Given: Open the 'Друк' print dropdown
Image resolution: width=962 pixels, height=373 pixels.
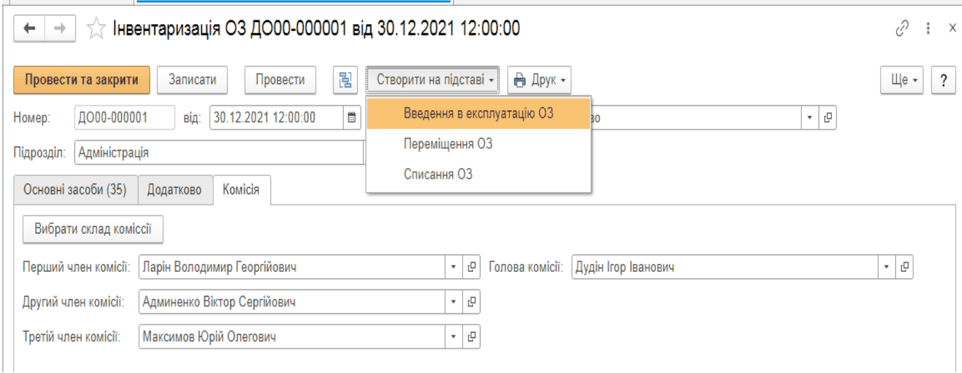Looking at the screenshot, I should (539, 80).
